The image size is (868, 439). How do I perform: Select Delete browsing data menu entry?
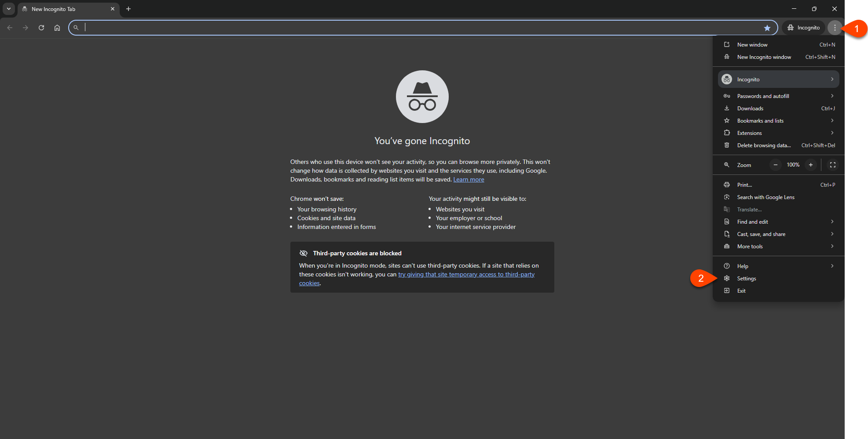pos(778,145)
